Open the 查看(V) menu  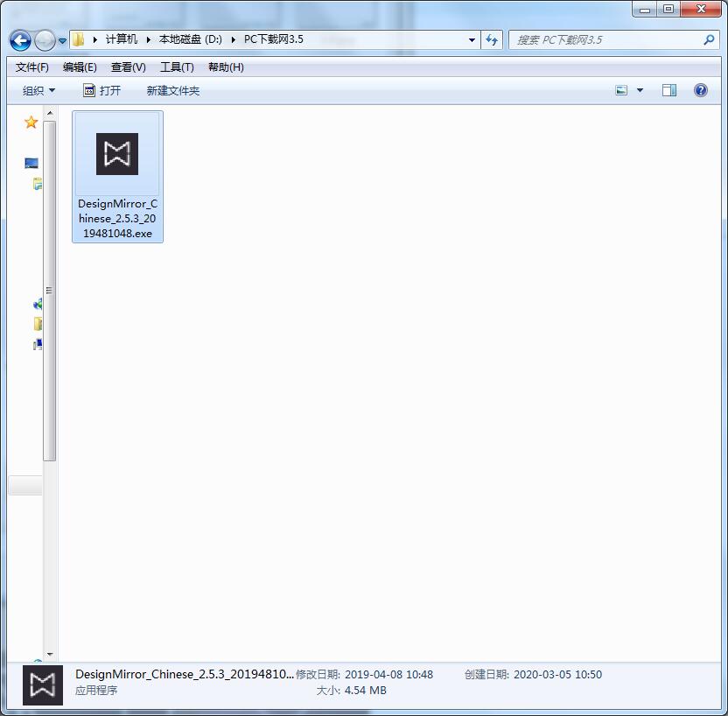128,67
